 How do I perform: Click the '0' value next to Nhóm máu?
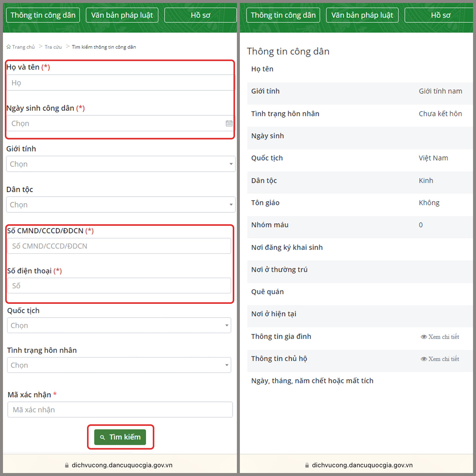(421, 225)
